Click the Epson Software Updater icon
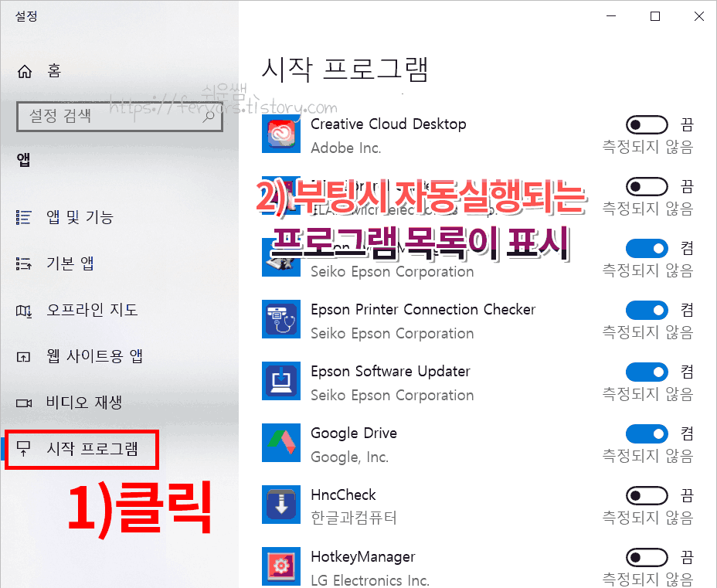The image size is (717, 588). coord(281,381)
